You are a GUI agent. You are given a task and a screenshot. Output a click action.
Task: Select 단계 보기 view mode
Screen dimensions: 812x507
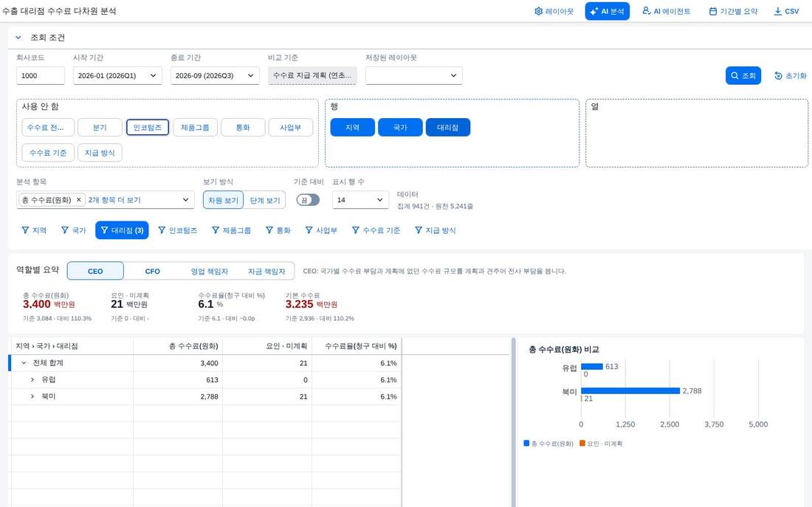click(x=264, y=201)
